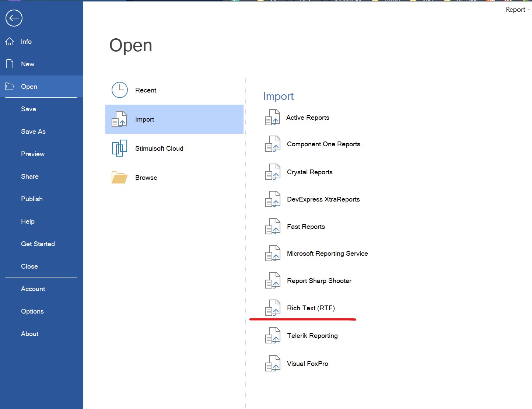Viewport: 532px width, 409px height.
Task: Click the Import document icon in middle list
Action: (x=119, y=119)
